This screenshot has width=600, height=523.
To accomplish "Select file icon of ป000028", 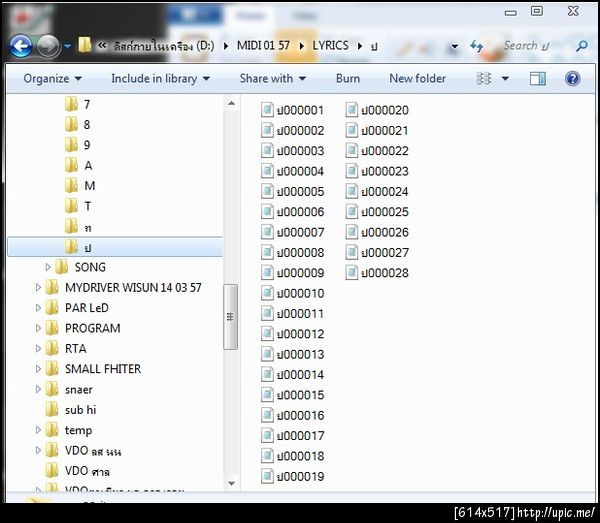I will [352, 273].
